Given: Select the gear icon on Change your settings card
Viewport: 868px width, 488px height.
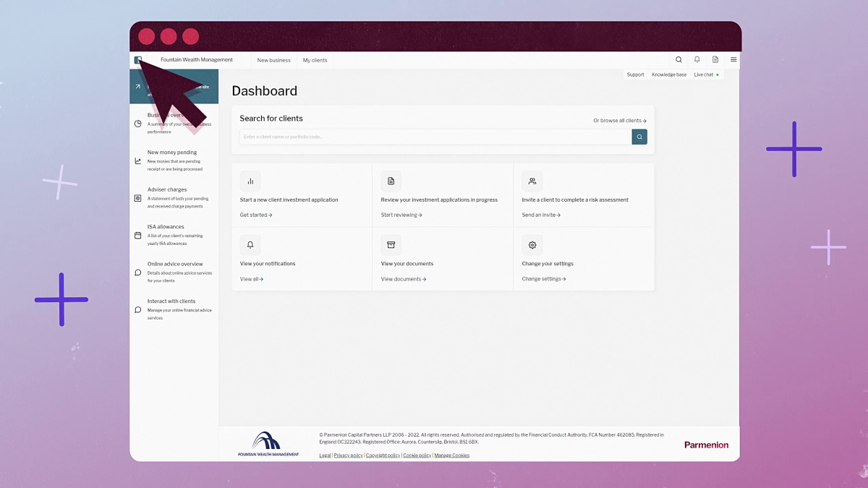Looking at the screenshot, I should (532, 245).
